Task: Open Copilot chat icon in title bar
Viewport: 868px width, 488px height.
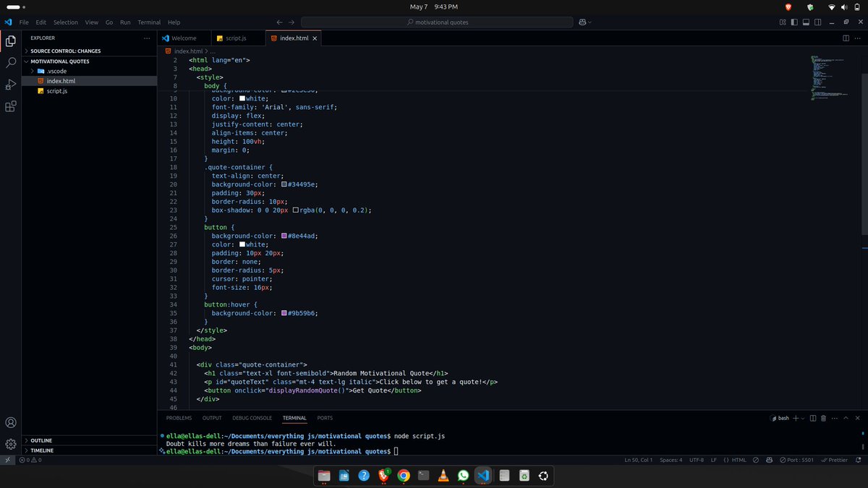Action: click(x=582, y=22)
